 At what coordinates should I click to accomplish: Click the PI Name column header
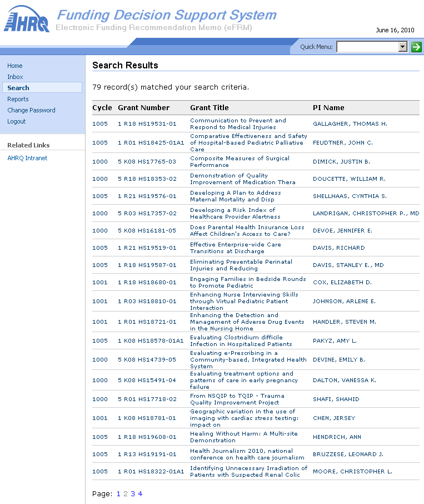click(x=328, y=108)
